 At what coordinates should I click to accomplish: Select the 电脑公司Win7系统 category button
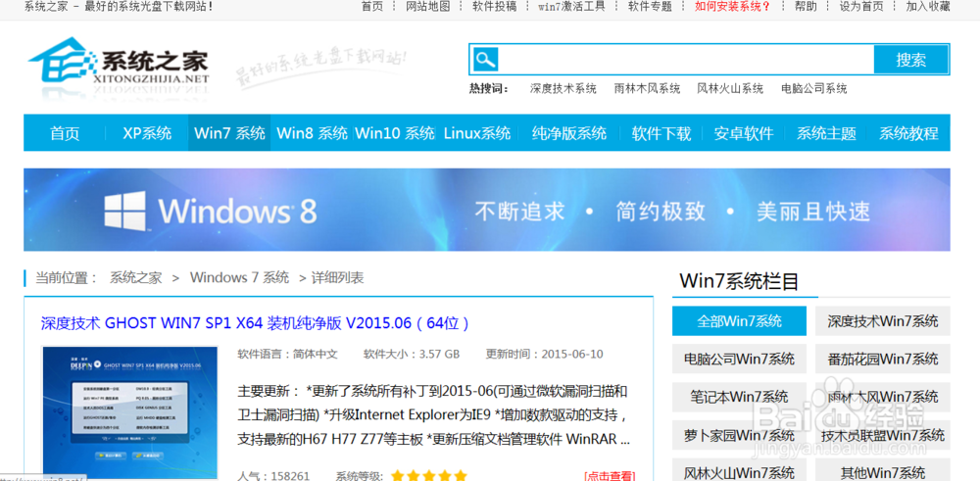point(739,360)
